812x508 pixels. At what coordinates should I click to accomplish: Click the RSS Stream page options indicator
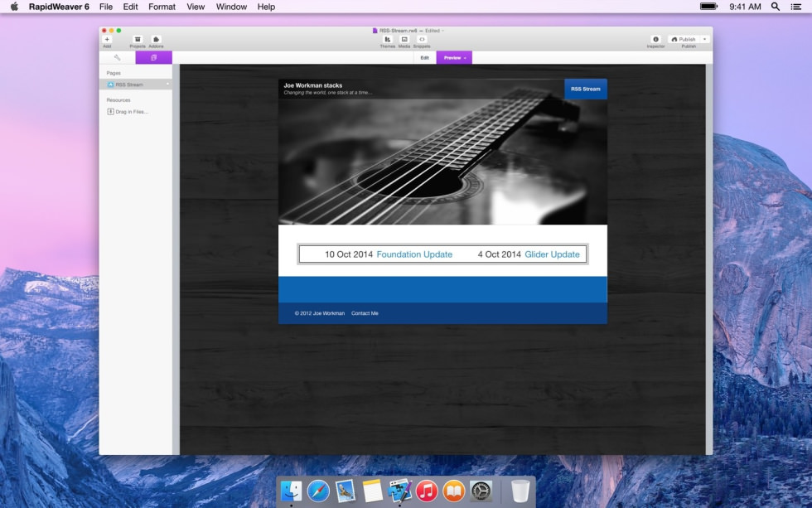click(167, 84)
